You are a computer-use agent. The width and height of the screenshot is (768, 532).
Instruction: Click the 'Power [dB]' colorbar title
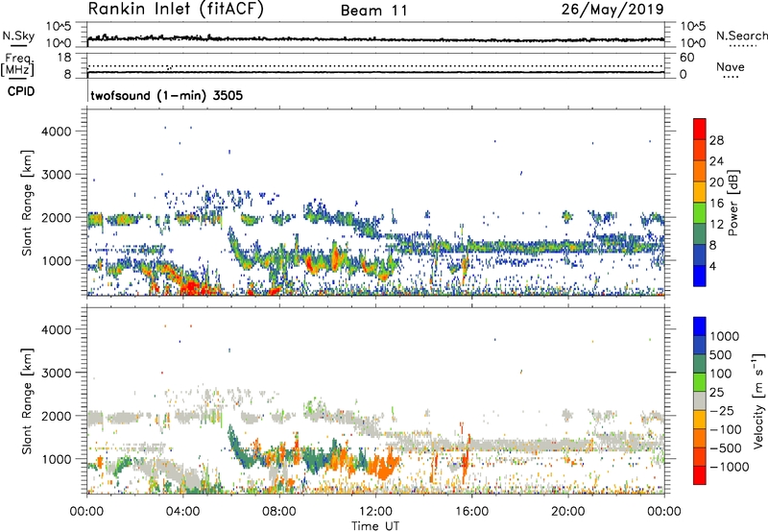732,203
